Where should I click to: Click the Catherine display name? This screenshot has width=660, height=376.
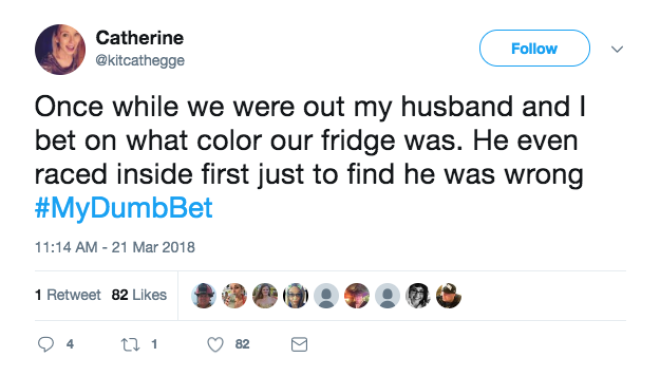coord(139,38)
